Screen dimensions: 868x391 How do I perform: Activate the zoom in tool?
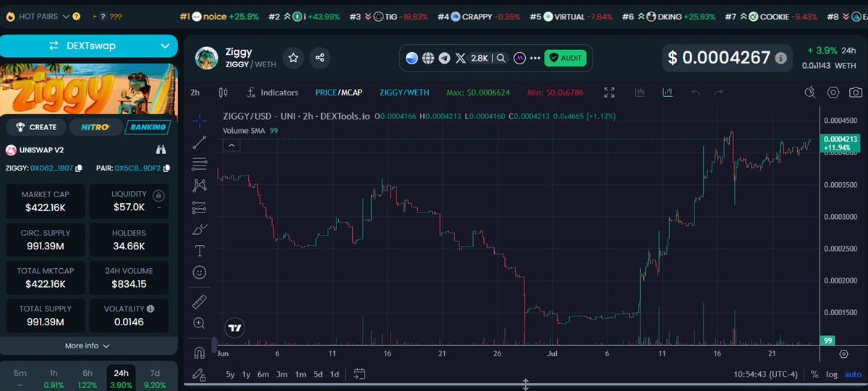[200, 323]
